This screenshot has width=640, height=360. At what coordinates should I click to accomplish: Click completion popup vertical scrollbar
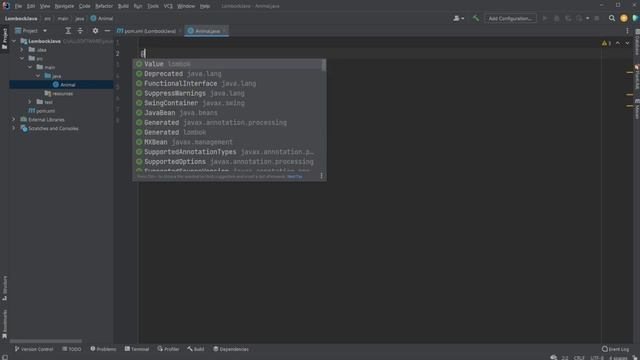(324, 65)
